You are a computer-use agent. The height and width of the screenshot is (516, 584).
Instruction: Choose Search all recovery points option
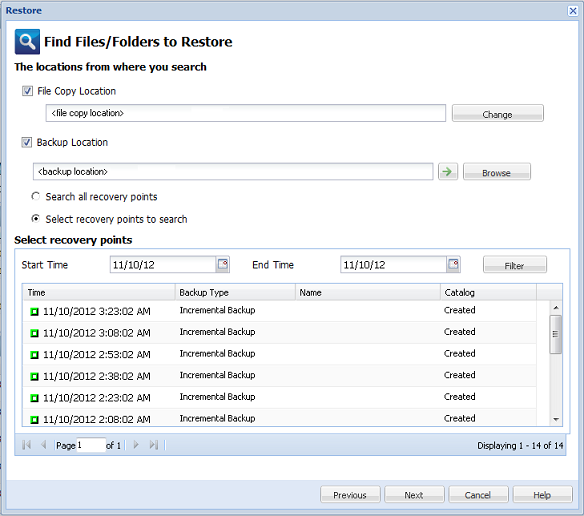[x=35, y=196]
